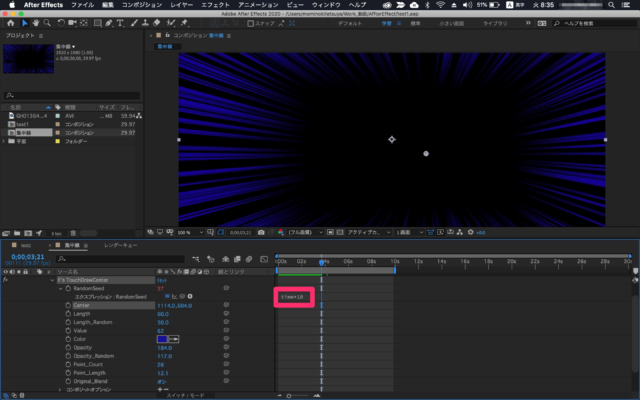The height and width of the screenshot is (400, 640).
Task: Select the デフォルト workspace
Action: tap(349, 21)
